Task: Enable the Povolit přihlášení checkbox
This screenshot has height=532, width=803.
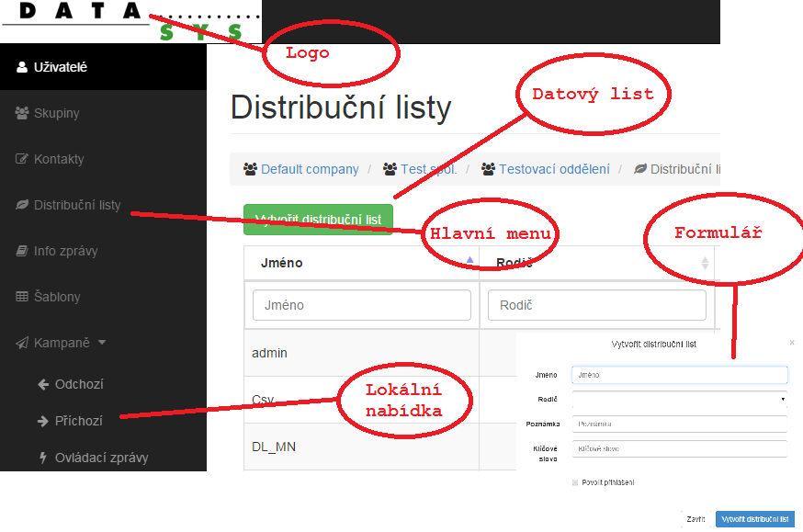Action: [575, 482]
